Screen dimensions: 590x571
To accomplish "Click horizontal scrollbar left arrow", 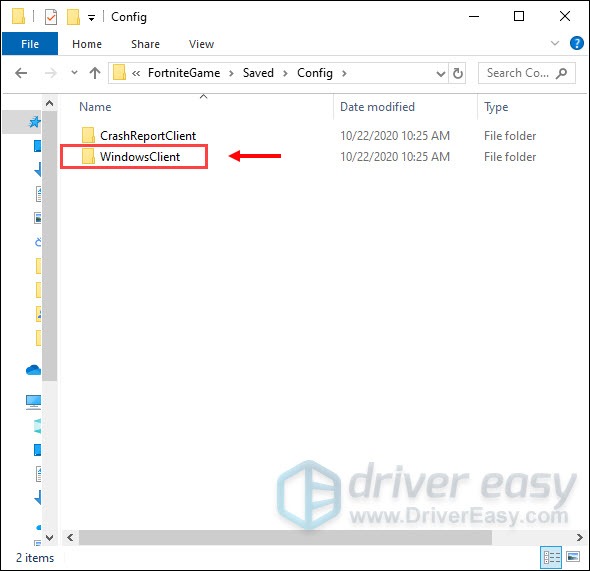I will pyautogui.click(x=70, y=538).
